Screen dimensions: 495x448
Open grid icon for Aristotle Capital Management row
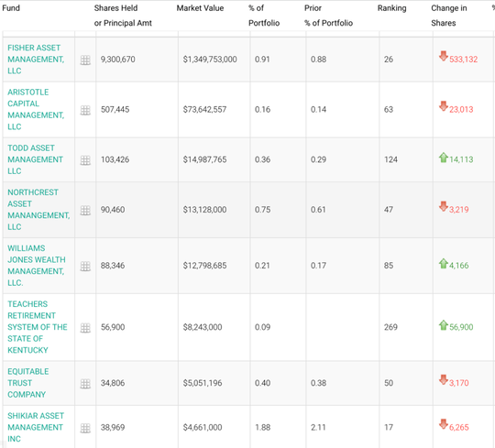coord(85,110)
